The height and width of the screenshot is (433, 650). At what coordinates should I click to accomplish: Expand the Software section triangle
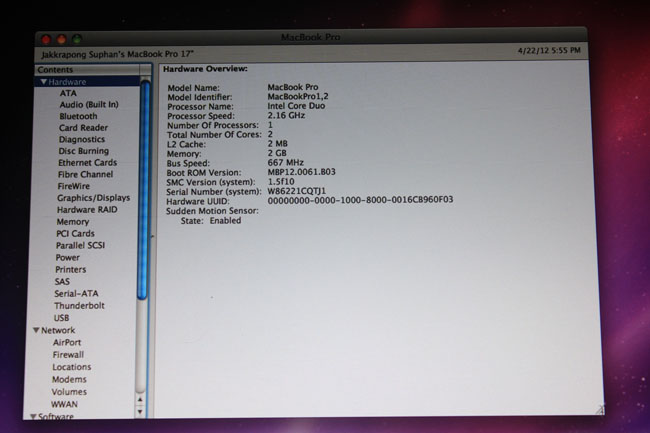34,417
